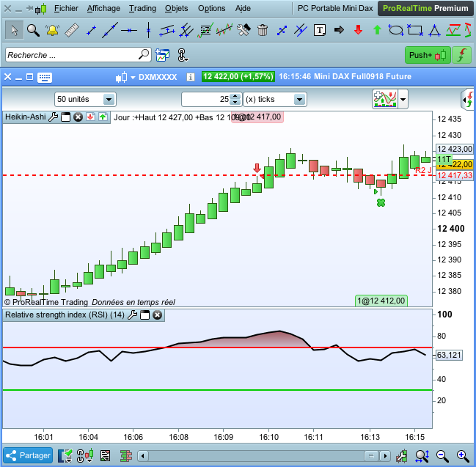Open the Affichage menu
The height and width of the screenshot is (467, 476).
pos(103,8)
